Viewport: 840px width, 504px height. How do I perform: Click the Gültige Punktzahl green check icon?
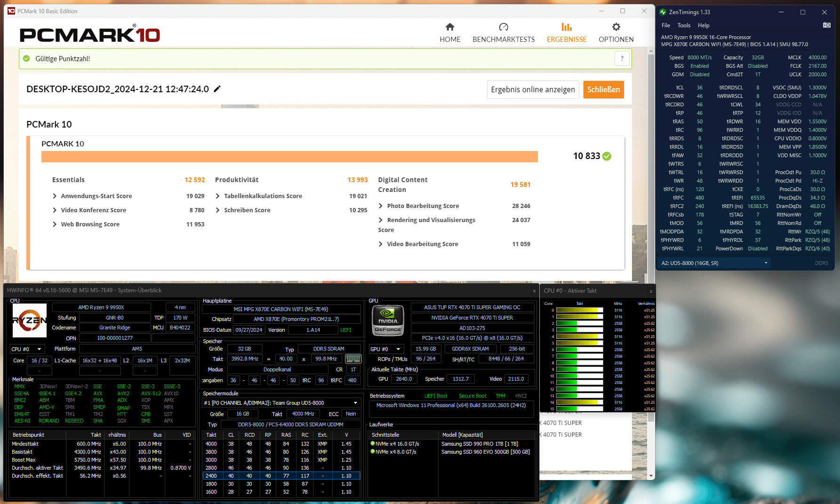tap(27, 59)
